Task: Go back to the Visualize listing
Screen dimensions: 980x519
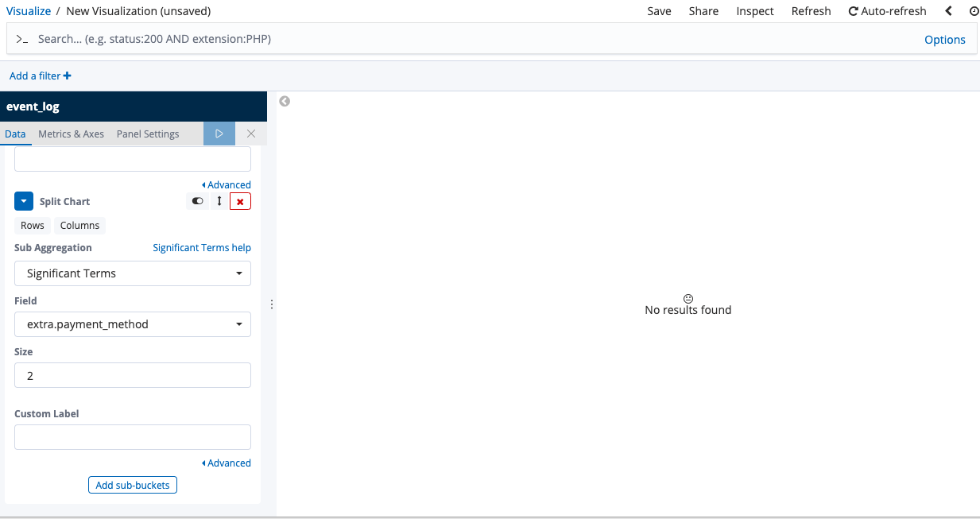Action: [29, 11]
